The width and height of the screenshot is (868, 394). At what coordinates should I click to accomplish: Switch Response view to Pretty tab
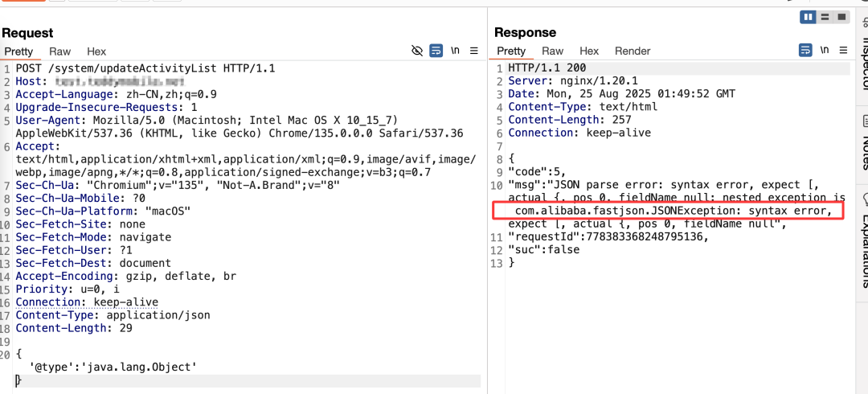(x=511, y=51)
